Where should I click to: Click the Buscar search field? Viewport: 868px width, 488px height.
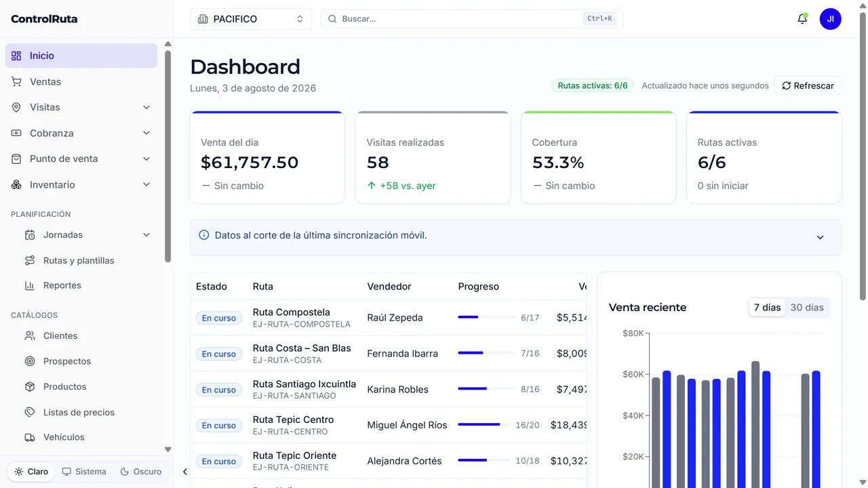tap(472, 19)
